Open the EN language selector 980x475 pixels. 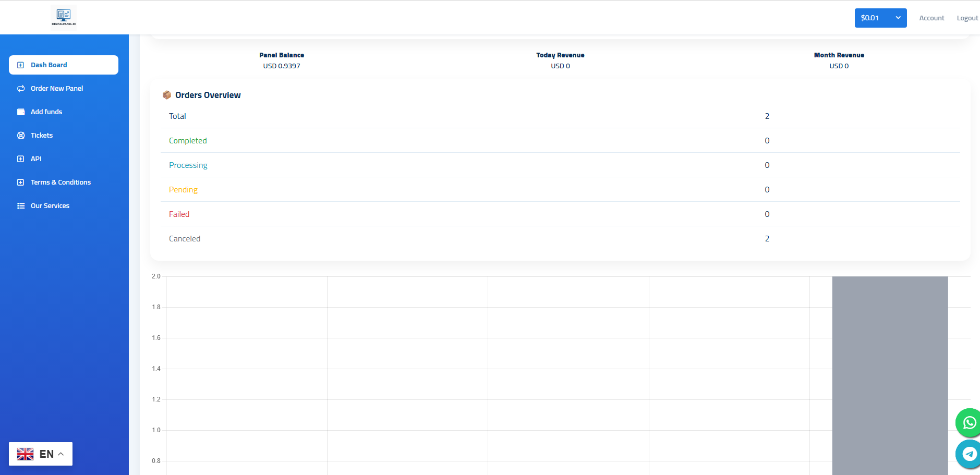[x=41, y=454]
